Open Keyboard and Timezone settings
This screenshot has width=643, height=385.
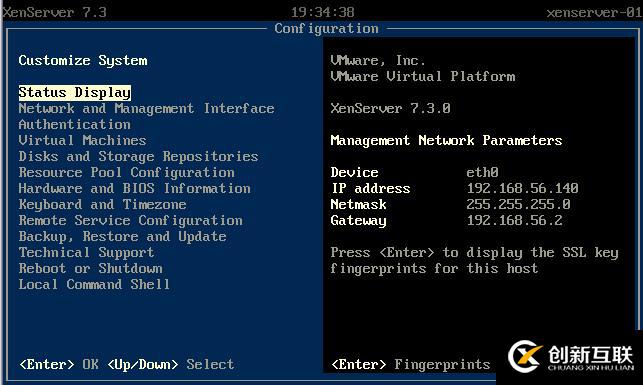click(x=103, y=205)
